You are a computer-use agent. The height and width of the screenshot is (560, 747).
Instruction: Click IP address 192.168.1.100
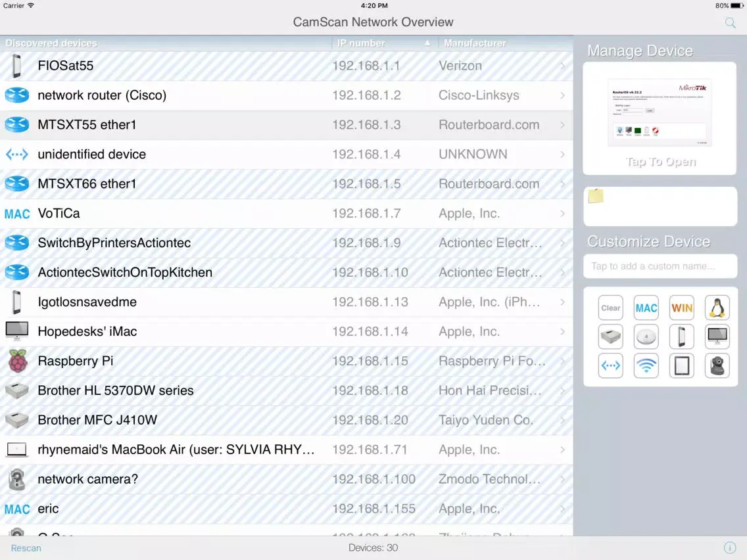[373, 479]
